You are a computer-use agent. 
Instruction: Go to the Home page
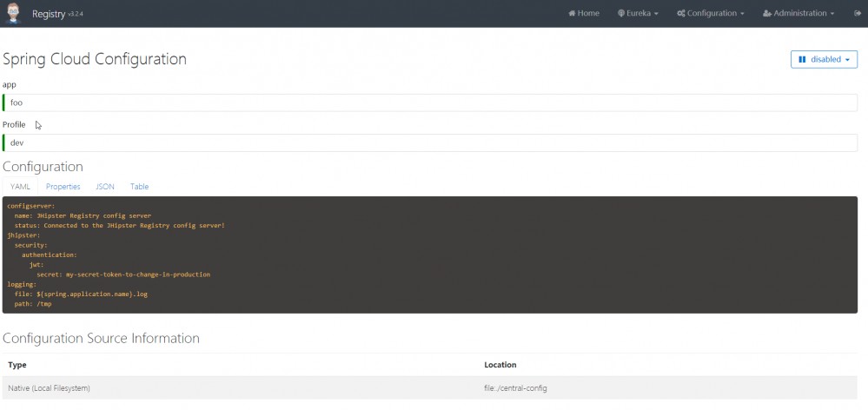click(584, 13)
